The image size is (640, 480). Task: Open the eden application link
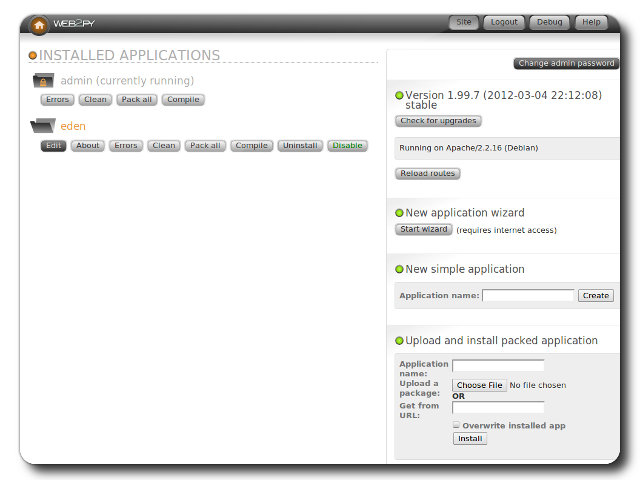(x=73, y=127)
